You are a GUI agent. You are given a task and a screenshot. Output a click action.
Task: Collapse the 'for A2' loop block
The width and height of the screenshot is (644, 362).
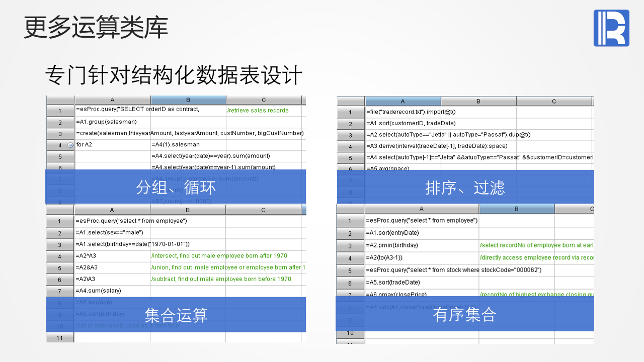pos(70,145)
